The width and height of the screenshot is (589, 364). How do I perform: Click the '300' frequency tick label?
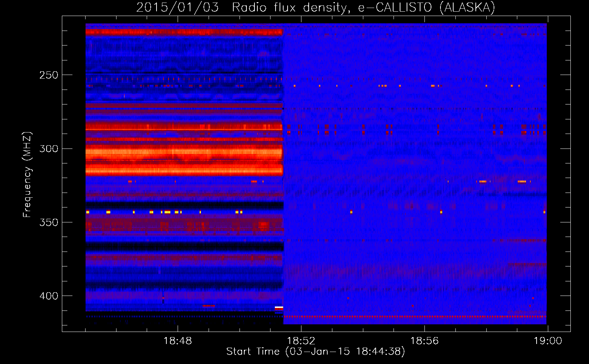point(49,149)
